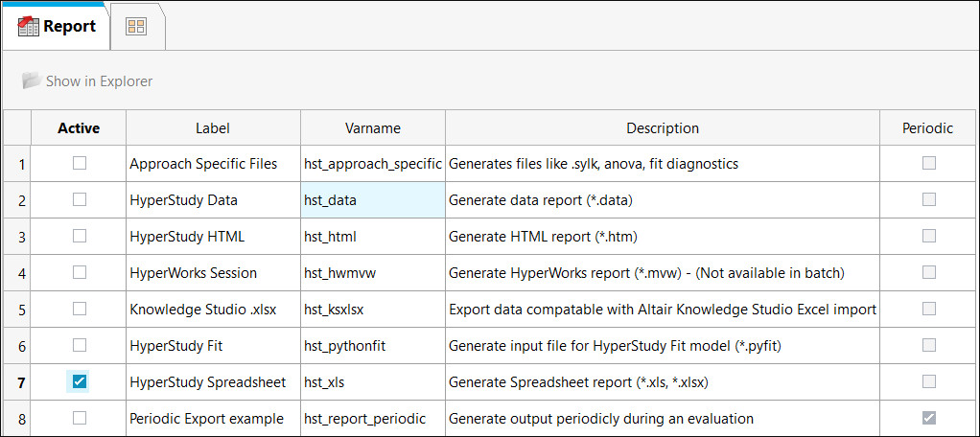Click the 'hst_xls' varname cell

[x=373, y=382]
